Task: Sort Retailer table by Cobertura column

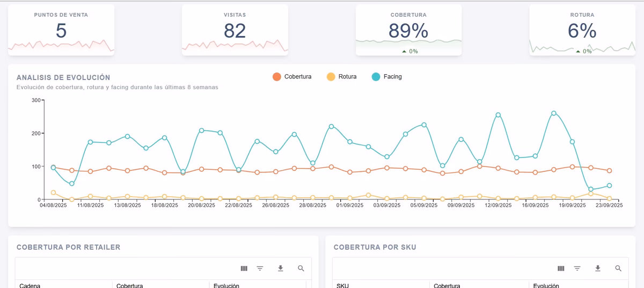Action: coord(129,286)
